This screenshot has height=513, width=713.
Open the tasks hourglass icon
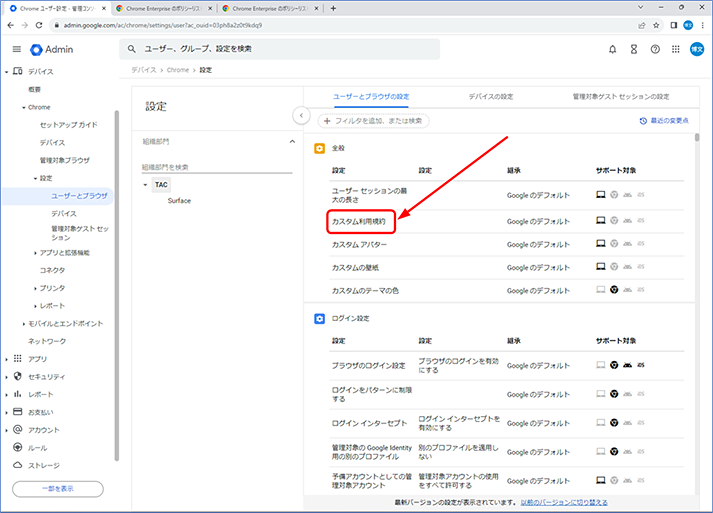[x=634, y=49]
